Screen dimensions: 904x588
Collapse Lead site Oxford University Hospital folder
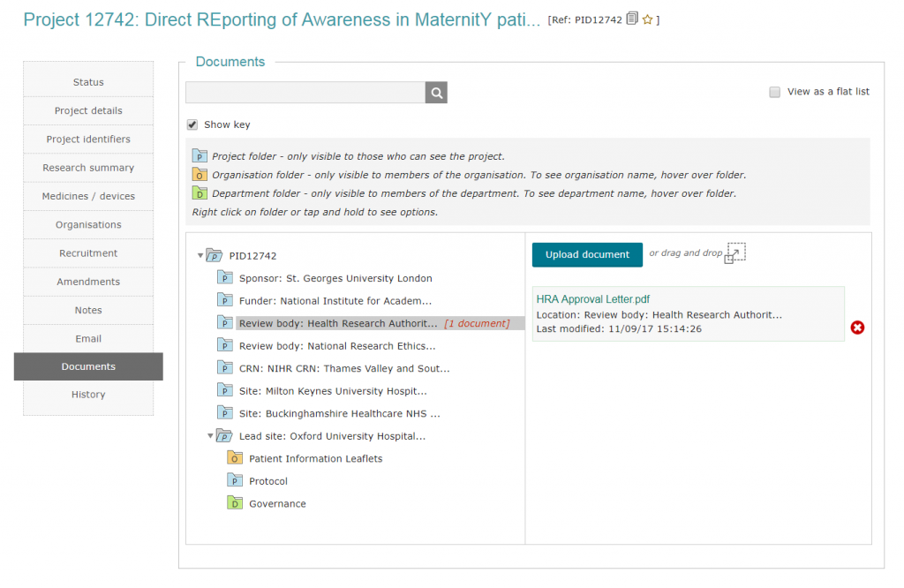point(210,436)
